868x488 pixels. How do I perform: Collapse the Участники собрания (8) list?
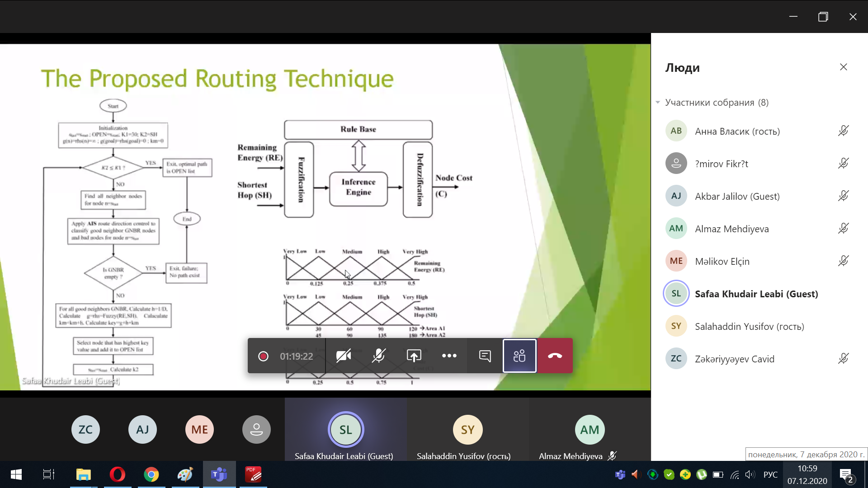point(658,103)
